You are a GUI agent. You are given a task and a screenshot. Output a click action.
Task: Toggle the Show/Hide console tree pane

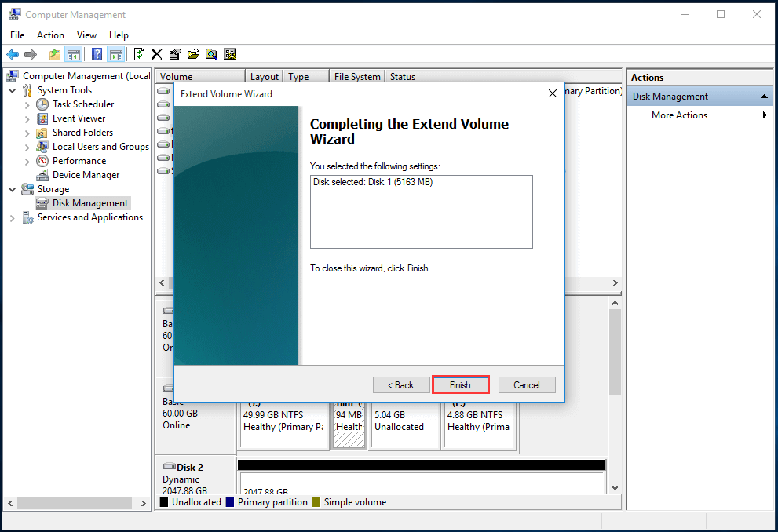(x=73, y=53)
